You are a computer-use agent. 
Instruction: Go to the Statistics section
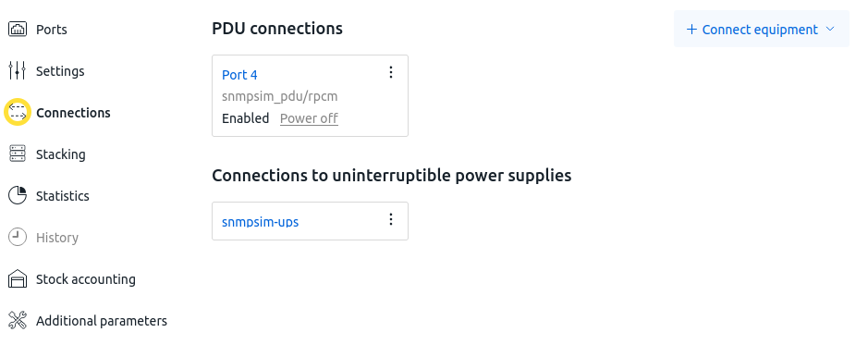click(x=63, y=196)
